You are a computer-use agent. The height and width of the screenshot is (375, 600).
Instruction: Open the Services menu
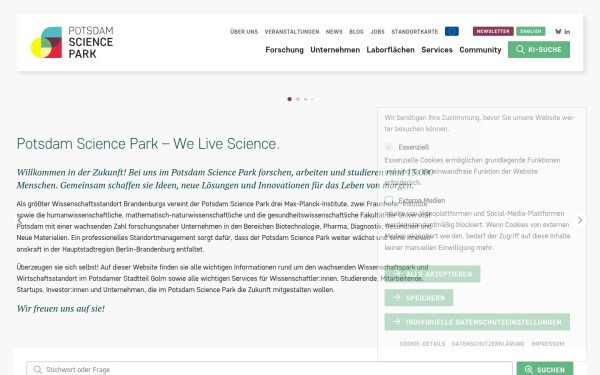pyautogui.click(x=437, y=50)
